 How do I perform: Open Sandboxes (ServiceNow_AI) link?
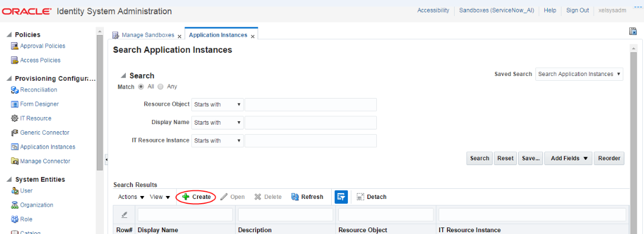tap(497, 11)
